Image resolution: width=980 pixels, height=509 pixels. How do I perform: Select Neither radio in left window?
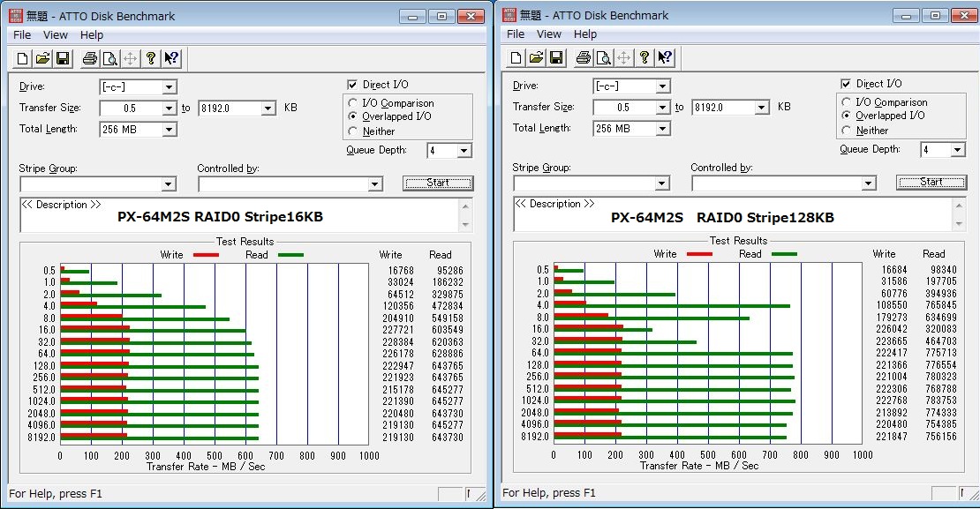coord(352,131)
